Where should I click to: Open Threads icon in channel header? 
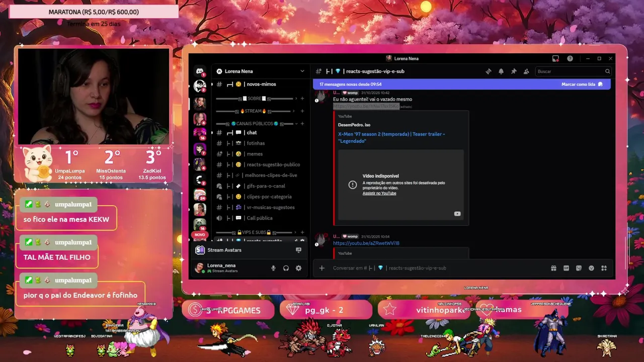click(x=488, y=71)
